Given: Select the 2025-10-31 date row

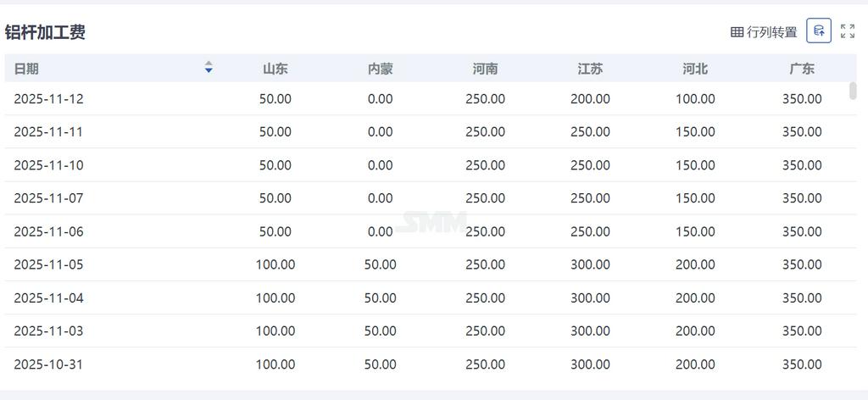Looking at the screenshot, I should pyautogui.click(x=48, y=364).
